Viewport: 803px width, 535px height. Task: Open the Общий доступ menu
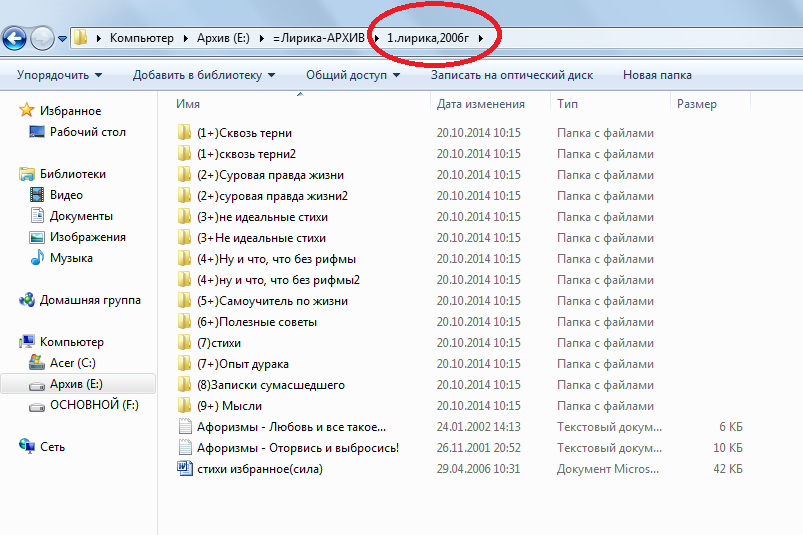(x=352, y=75)
